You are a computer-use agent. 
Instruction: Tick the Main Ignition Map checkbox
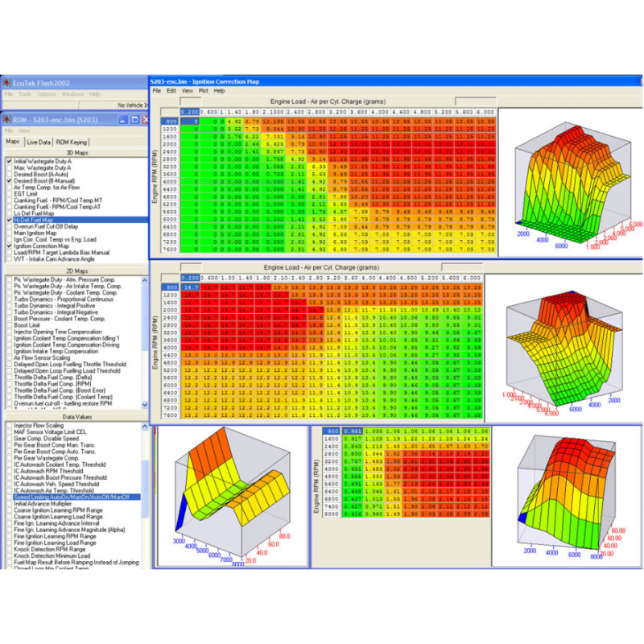[x=9, y=232]
